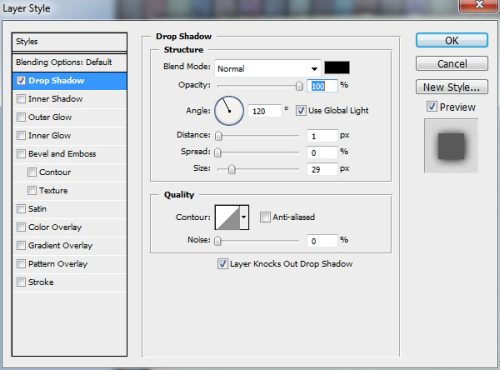Click the Contour curve thumbnail
500x370 pixels.
(x=228, y=217)
